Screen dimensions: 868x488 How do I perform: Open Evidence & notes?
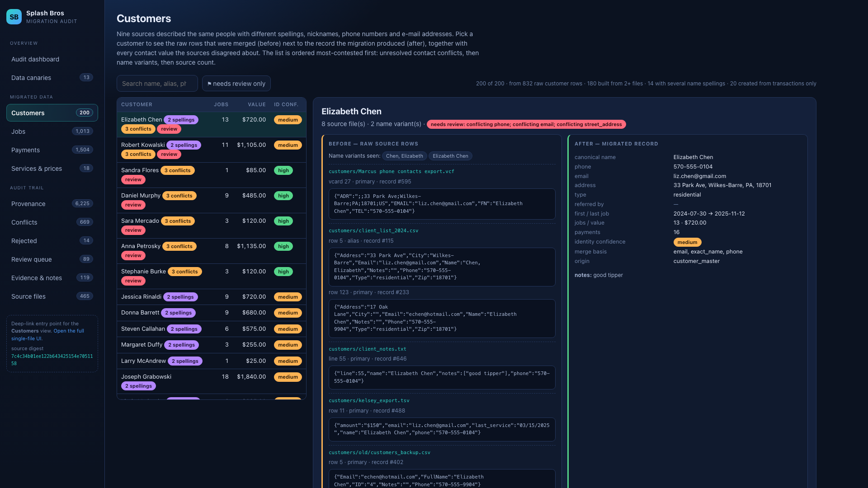pyautogui.click(x=52, y=278)
